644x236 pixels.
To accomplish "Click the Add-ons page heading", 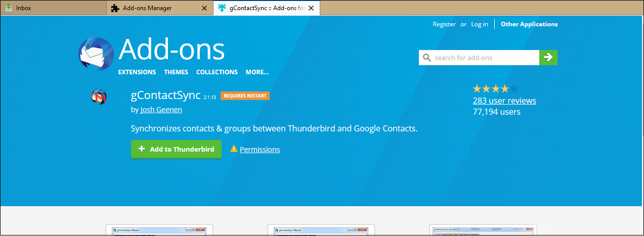I will (172, 50).
